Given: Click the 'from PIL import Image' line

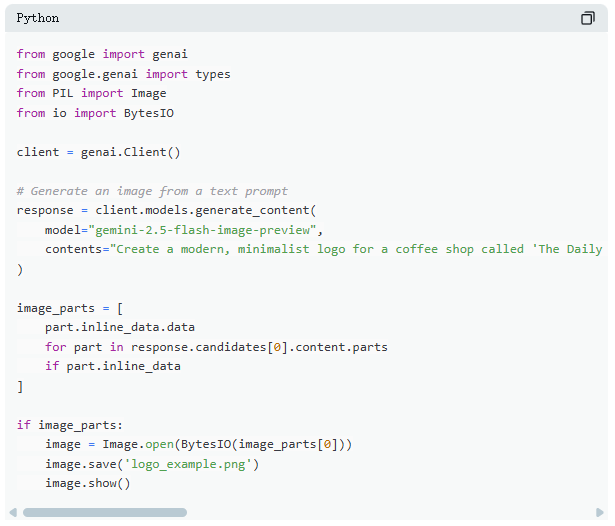Looking at the screenshot, I should pos(91,93).
